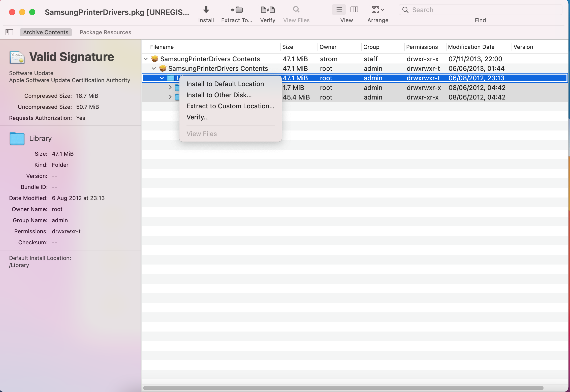Click the staff group cell
The image size is (570, 392).
click(371, 59)
